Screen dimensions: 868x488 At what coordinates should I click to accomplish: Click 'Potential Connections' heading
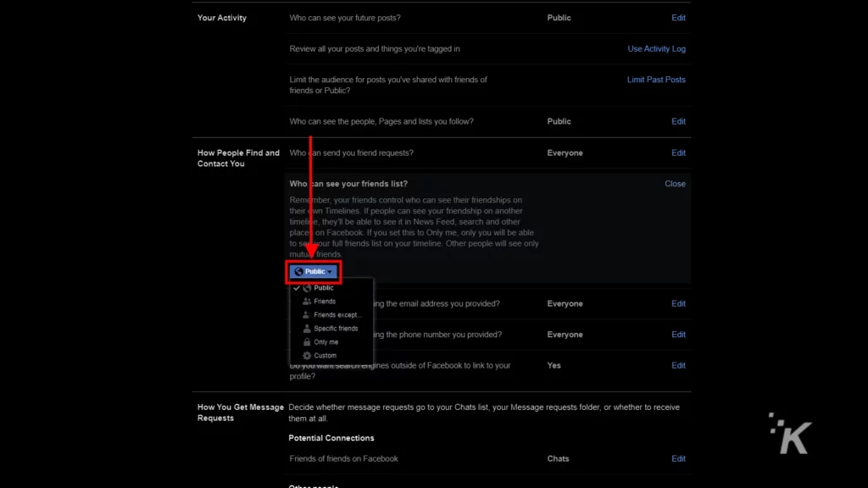click(x=331, y=438)
